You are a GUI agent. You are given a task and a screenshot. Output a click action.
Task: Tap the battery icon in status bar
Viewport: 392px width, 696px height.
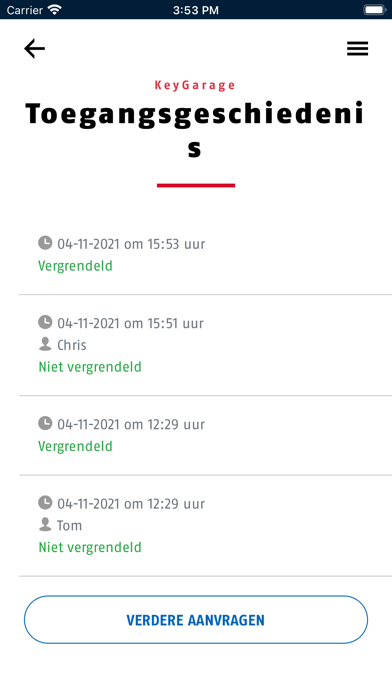tap(374, 9)
